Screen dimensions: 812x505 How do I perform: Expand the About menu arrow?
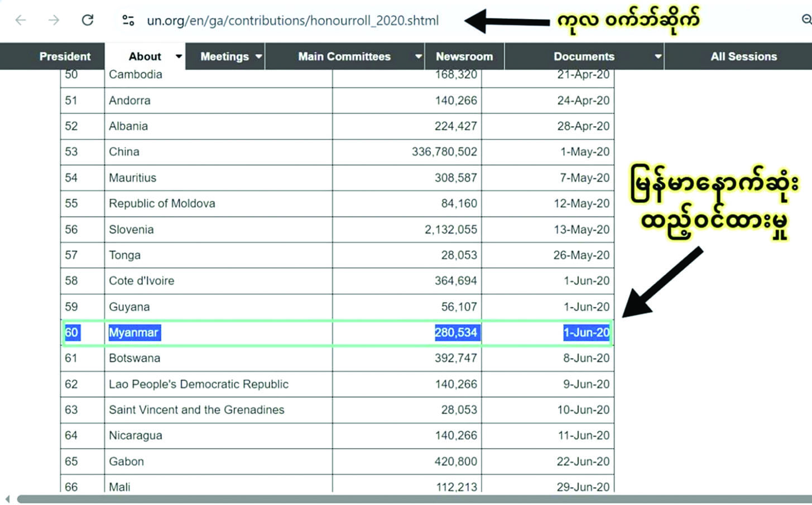179,56
